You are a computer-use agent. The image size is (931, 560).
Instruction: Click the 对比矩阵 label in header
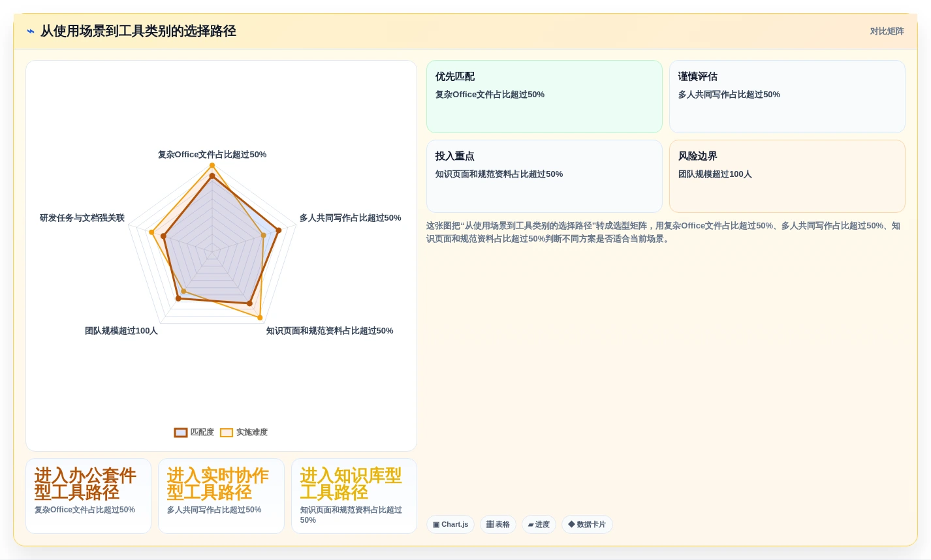[887, 31]
